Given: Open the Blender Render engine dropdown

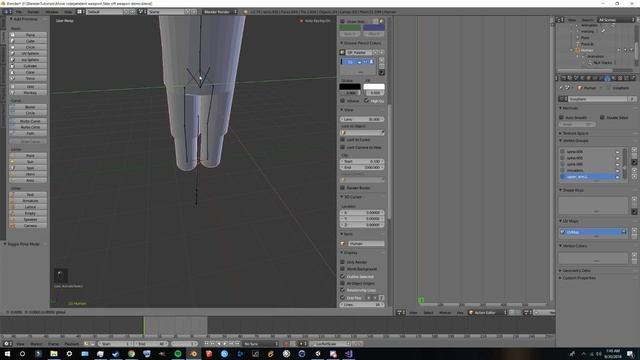Looking at the screenshot, I should (220, 12).
